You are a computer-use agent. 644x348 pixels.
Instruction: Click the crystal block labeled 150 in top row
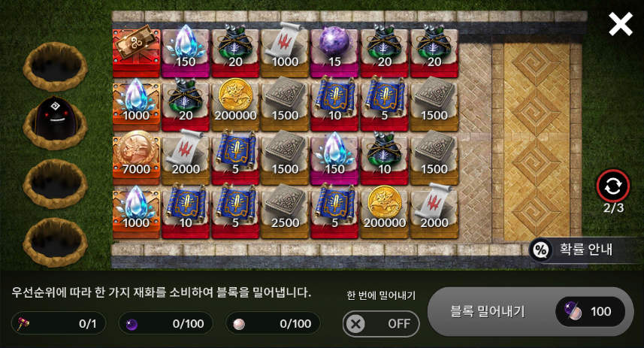point(186,51)
